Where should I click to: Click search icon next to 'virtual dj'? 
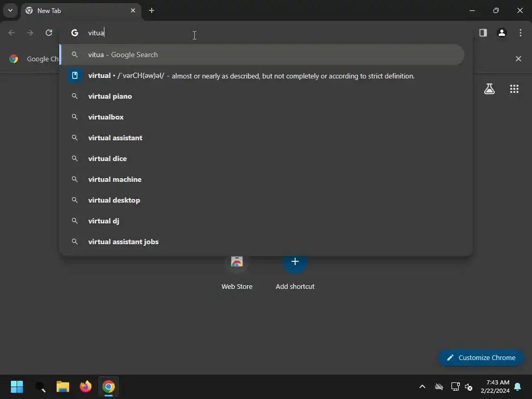pos(75,221)
